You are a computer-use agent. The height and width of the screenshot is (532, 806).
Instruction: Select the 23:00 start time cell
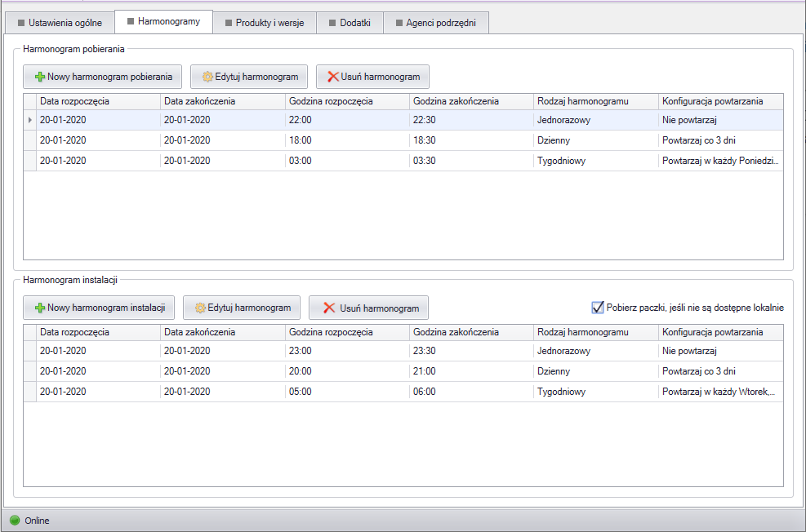click(348, 351)
